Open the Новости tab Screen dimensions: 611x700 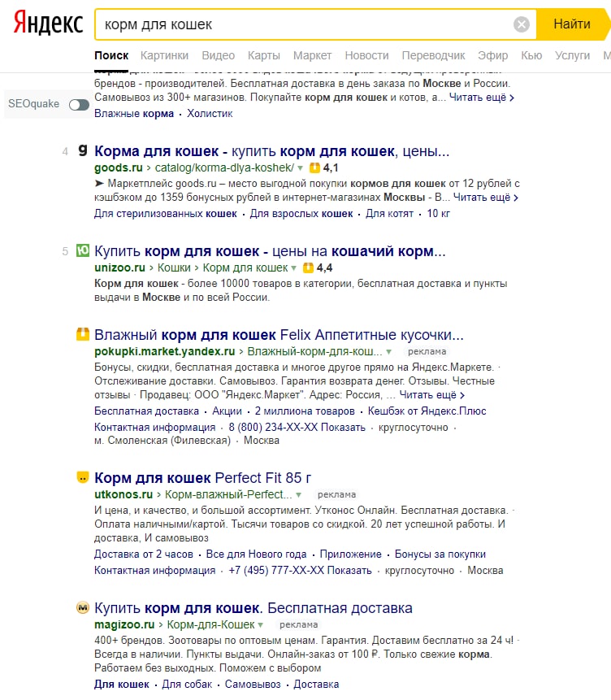[x=367, y=56]
